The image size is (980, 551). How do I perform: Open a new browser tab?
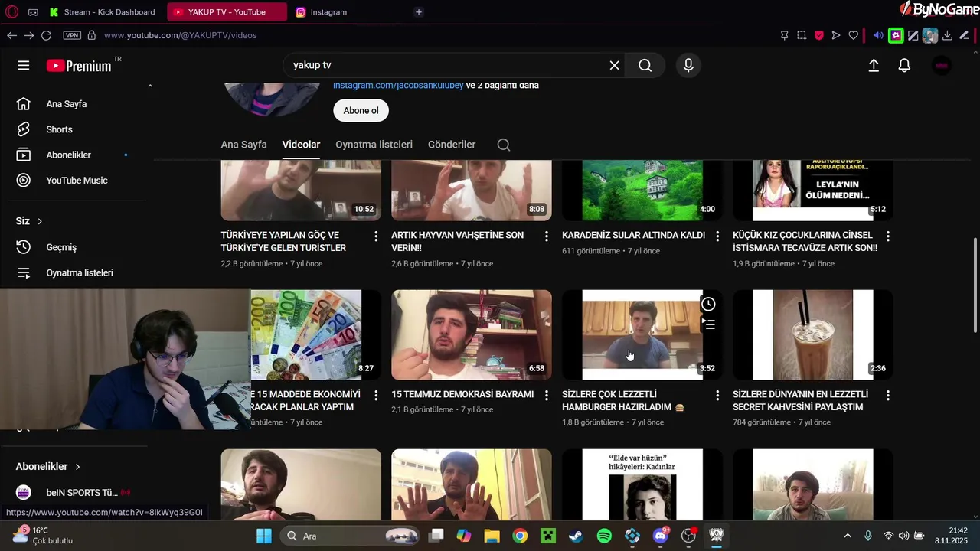click(418, 12)
